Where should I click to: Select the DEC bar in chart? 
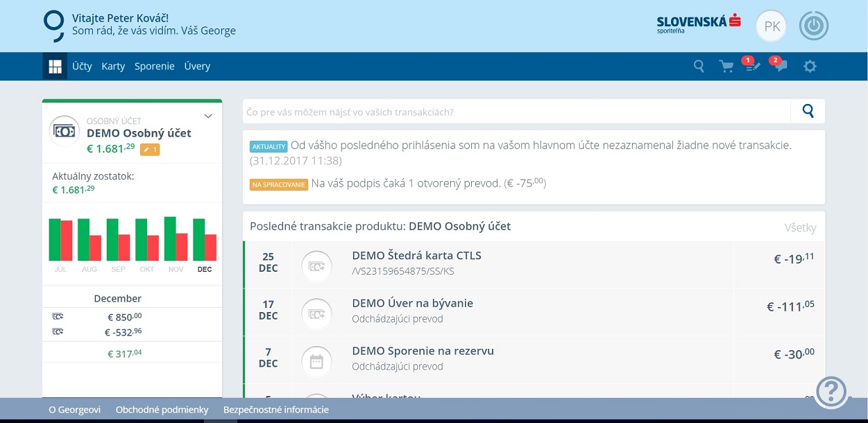tap(205, 240)
